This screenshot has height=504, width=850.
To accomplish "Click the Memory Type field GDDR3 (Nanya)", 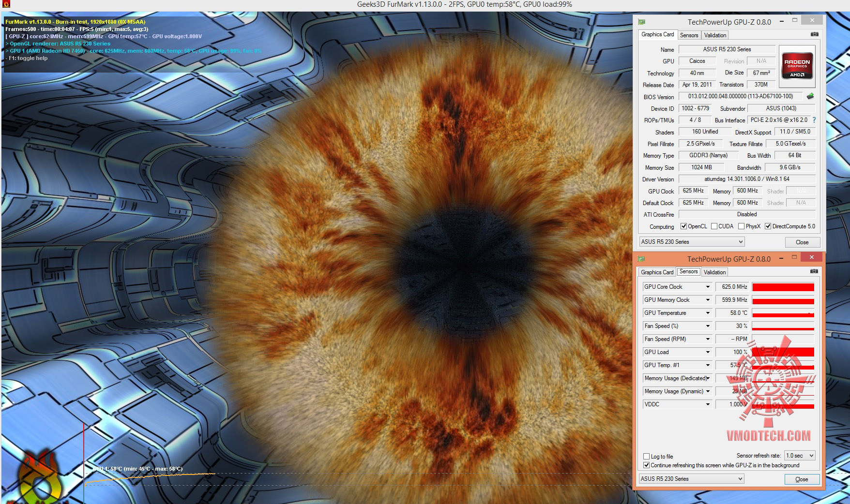I will pyautogui.click(x=709, y=155).
